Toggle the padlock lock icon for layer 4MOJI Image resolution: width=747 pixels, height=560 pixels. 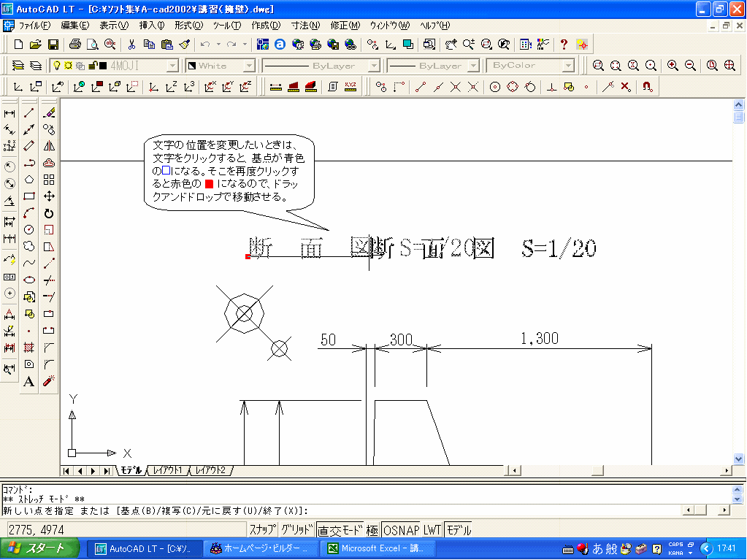(x=93, y=65)
